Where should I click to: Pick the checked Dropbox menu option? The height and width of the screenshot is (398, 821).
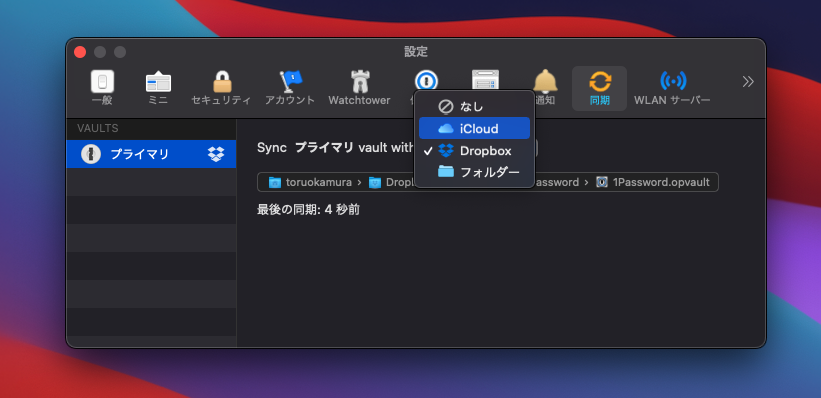point(474,151)
